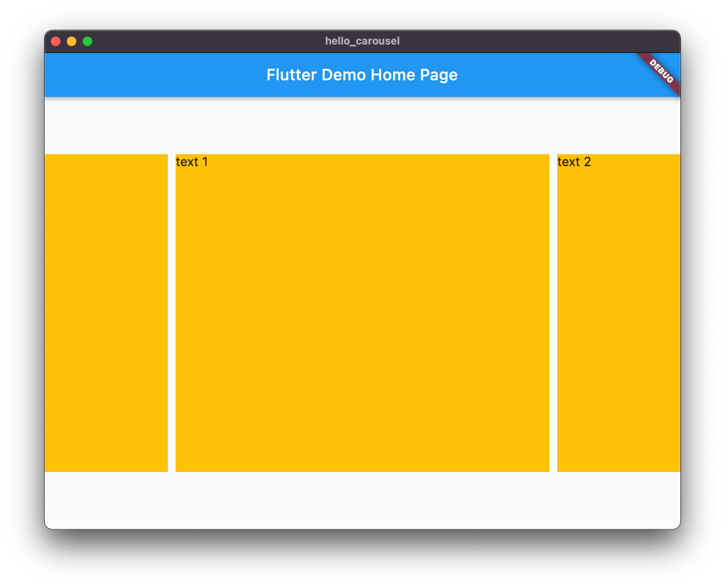Click the hello_carousel window title
Screen dimensions: 725x588
pyautogui.click(x=363, y=41)
